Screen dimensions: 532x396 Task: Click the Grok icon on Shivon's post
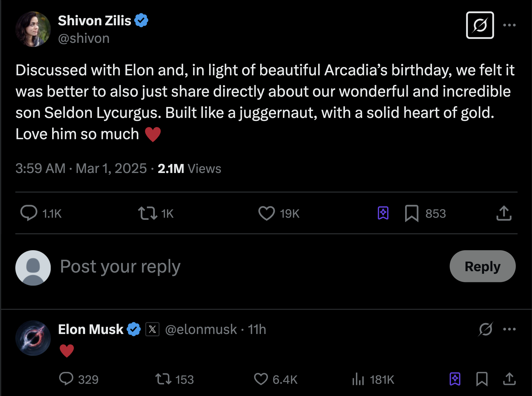480,25
